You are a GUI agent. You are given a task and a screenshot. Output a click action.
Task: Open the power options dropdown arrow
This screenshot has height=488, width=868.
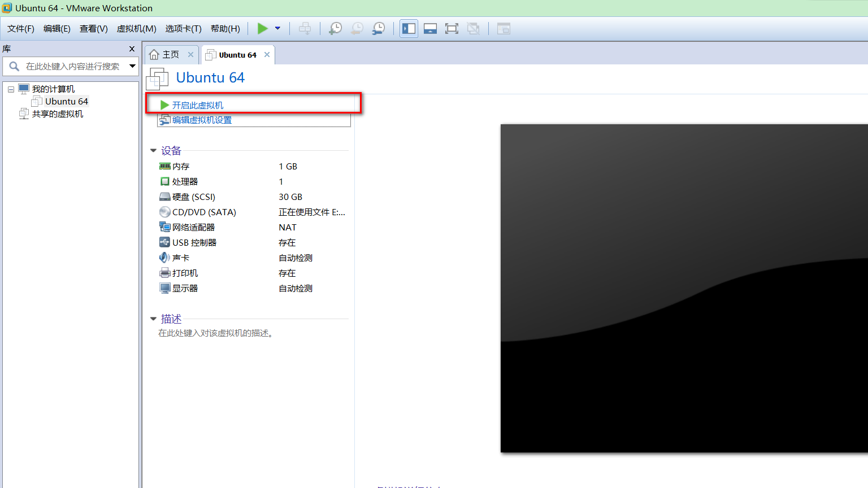coord(277,28)
